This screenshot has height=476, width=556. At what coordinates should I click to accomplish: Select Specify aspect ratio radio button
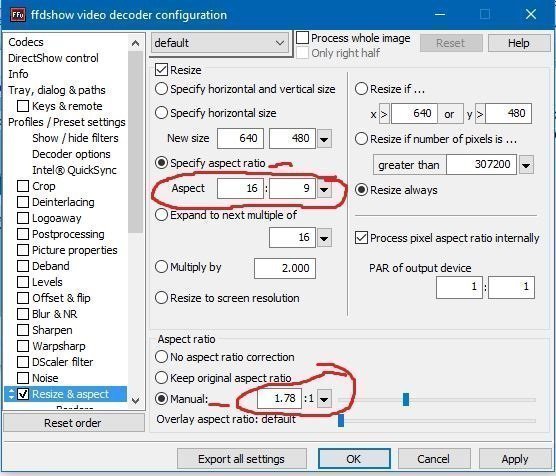click(161, 163)
